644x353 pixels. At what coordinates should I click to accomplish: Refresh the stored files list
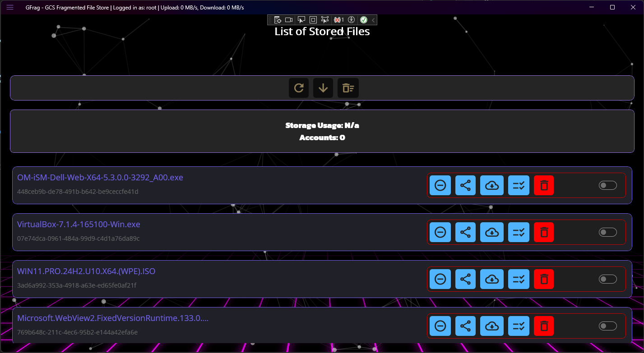point(299,88)
